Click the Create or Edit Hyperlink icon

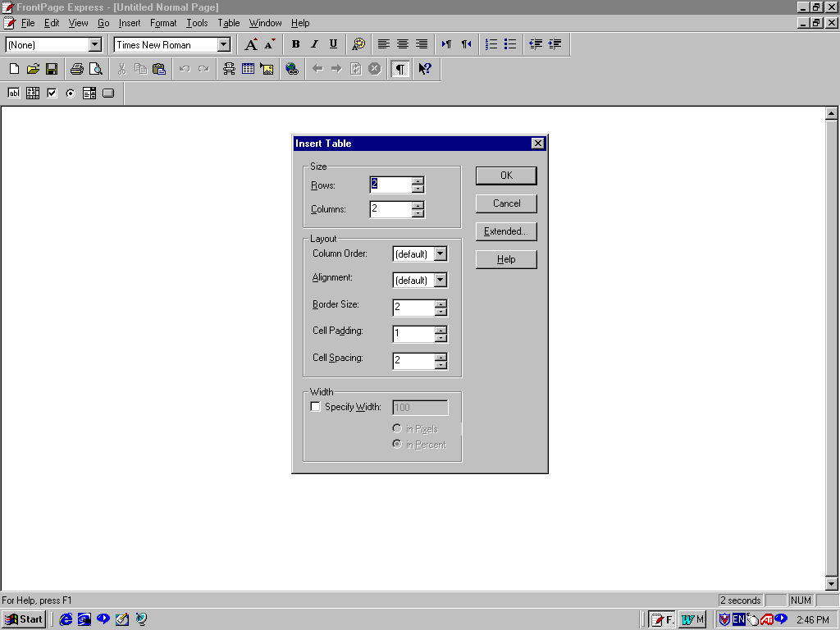pyautogui.click(x=292, y=69)
